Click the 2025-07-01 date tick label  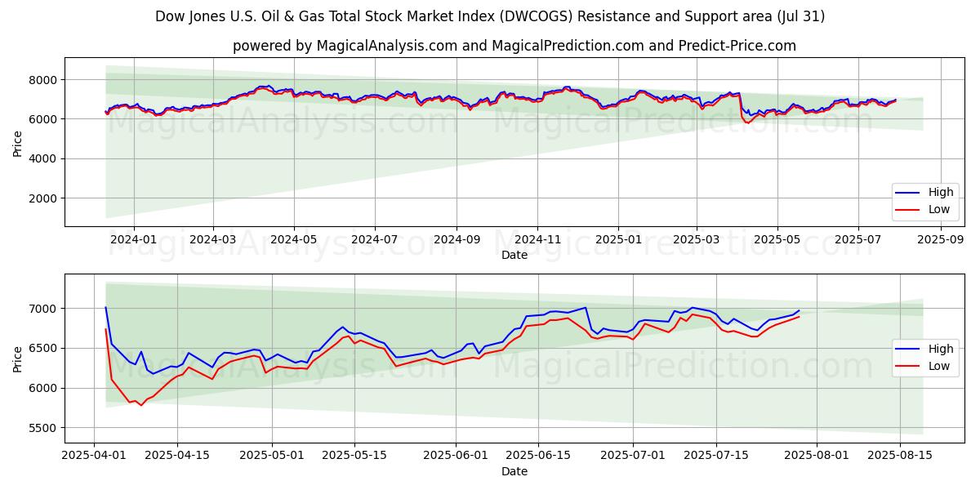[x=633, y=456]
